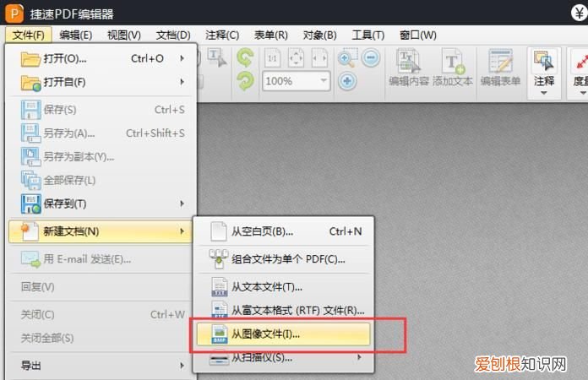Open the 对象(B) menu
This screenshot has width=588, height=380.
(x=319, y=35)
